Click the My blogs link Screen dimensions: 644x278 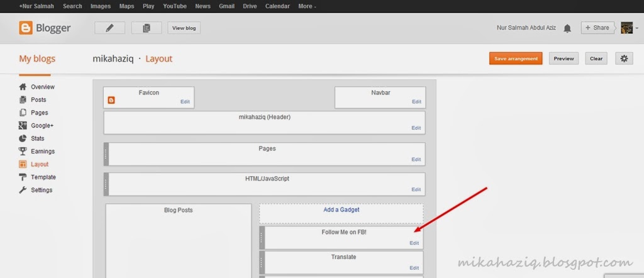pyautogui.click(x=37, y=58)
